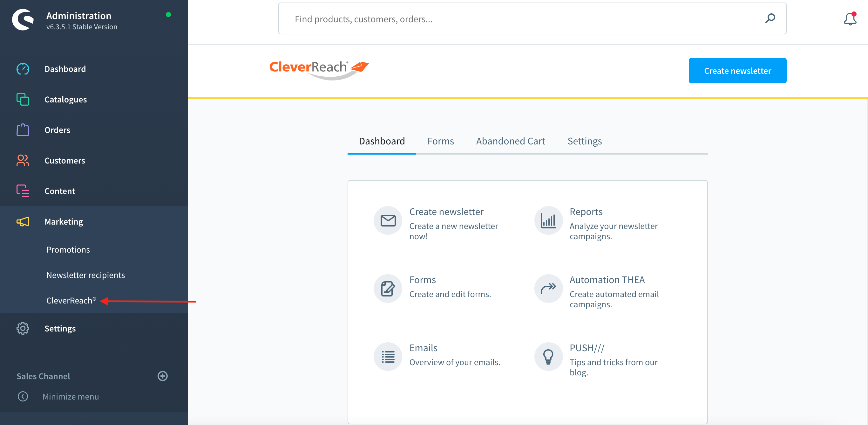Open CleverReach® in Marketing submenu

click(x=71, y=300)
